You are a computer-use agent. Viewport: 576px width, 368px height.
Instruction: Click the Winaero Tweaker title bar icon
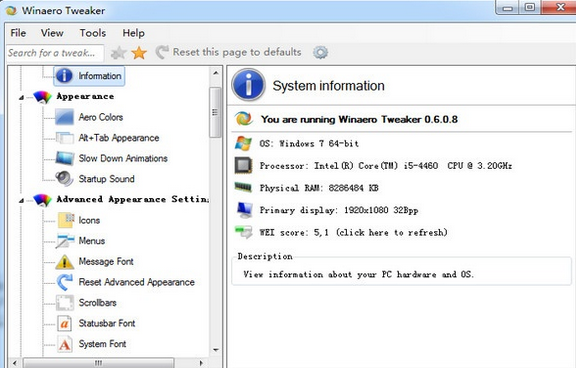tap(11, 11)
